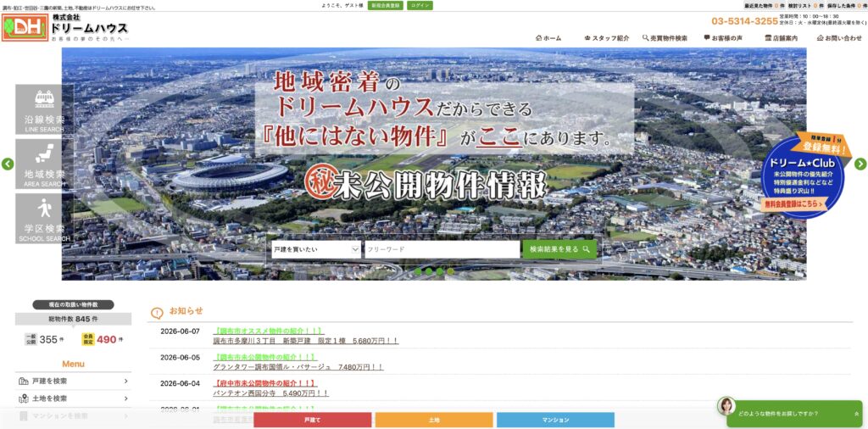
Task: Click the ログイン button
Action: tap(420, 6)
